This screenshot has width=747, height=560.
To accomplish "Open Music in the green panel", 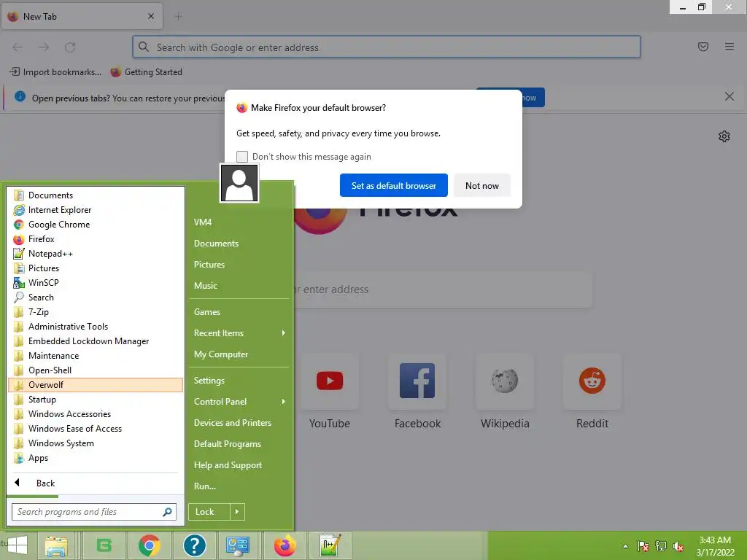I will click(239, 286).
